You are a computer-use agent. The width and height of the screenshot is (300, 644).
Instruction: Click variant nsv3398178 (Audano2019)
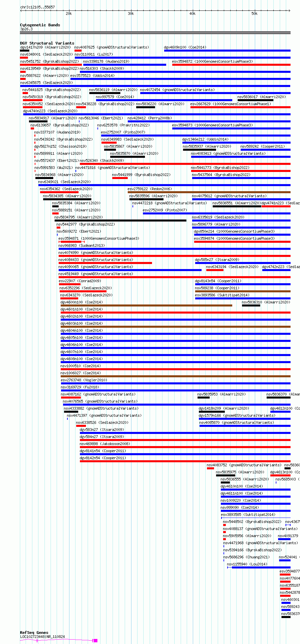[x=106, y=61]
